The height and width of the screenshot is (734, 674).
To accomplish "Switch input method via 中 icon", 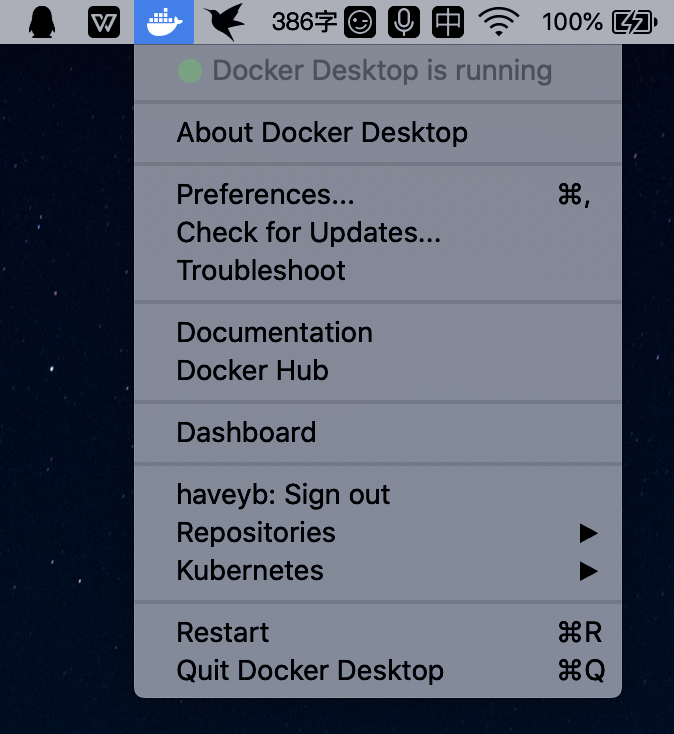I will 448,22.
